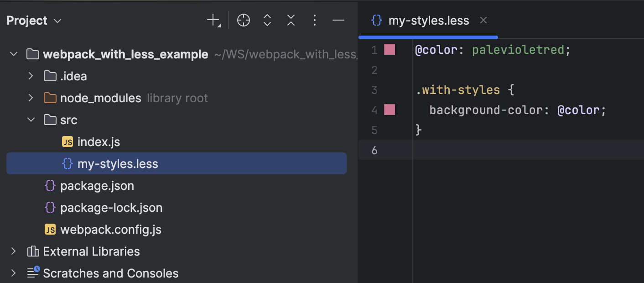Image resolution: width=644 pixels, height=283 pixels.
Task: Close the my-styles.less tab
Action: (x=483, y=20)
